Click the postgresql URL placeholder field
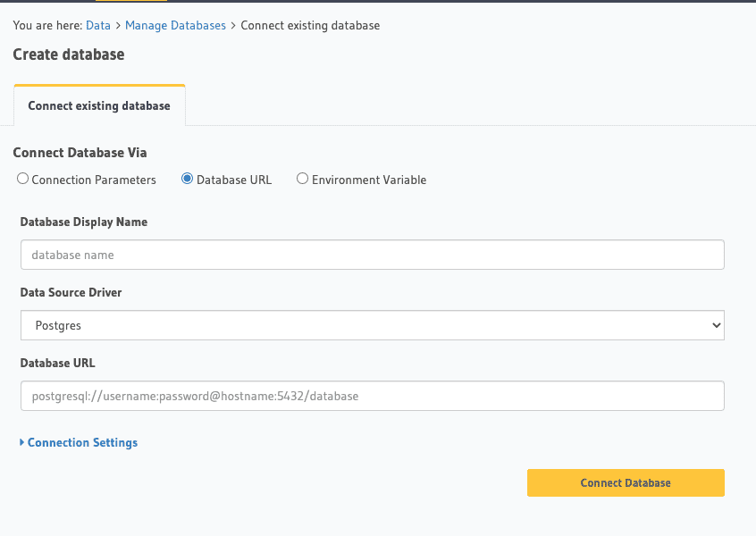This screenshot has height=536, width=756. pos(373,395)
